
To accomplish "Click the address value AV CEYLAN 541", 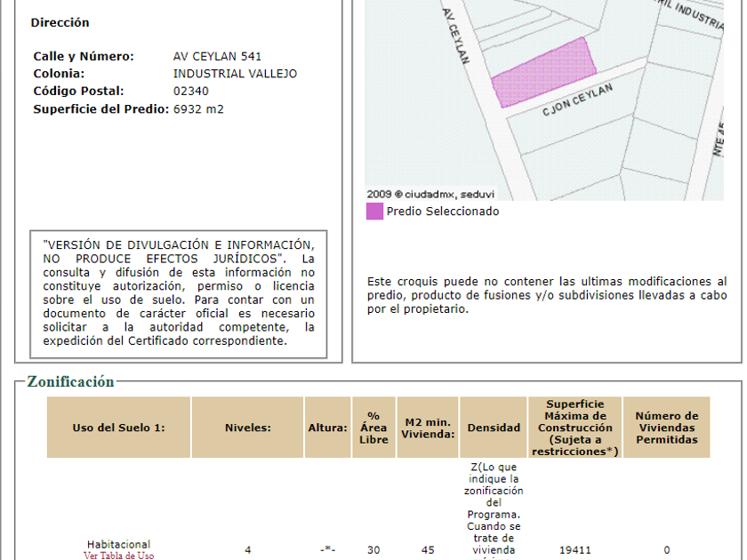I will (217, 56).
